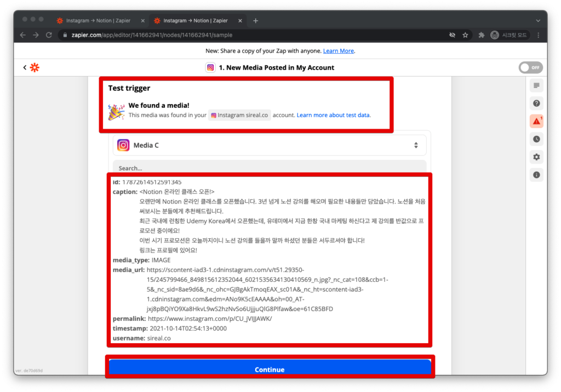Image resolution: width=561 pixels, height=392 pixels.
Task: Open the help question mark sidebar icon
Action: pyautogui.click(x=536, y=103)
